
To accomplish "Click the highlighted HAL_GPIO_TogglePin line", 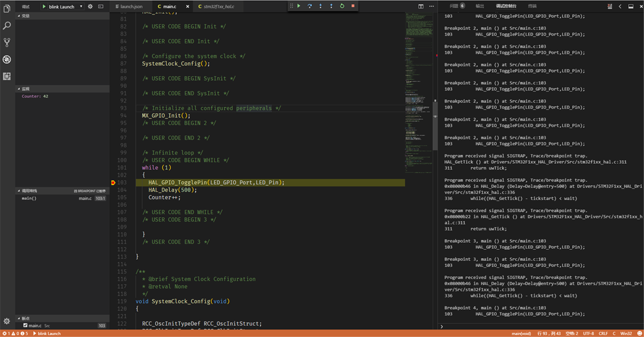I will click(271, 182).
